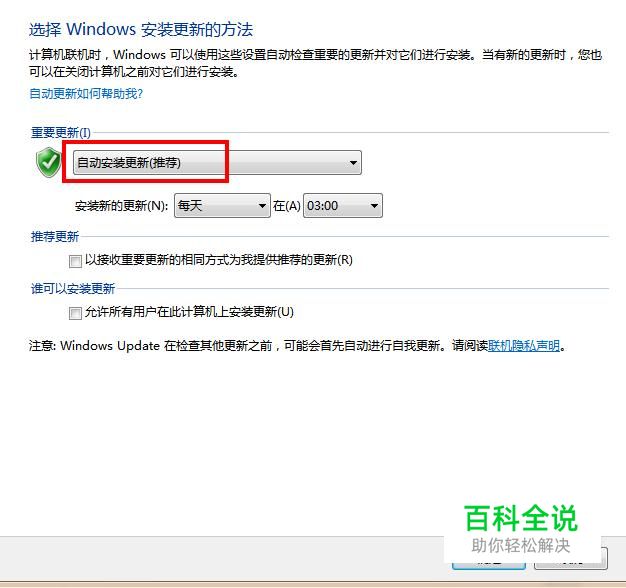Click the 选择 Windows 安装更新的方法 heading
The width and height of the screenshot is (626, 588).
tap(141, 30)
